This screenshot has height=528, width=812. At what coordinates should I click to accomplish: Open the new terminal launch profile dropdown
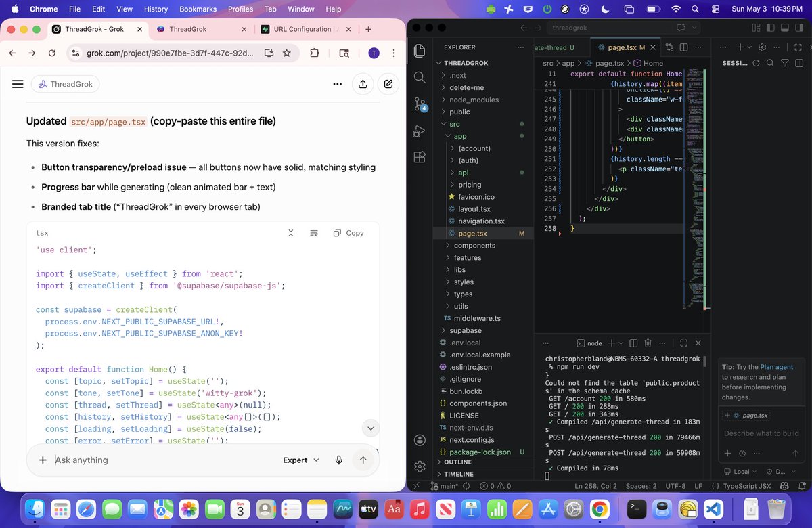click(621, 343)
